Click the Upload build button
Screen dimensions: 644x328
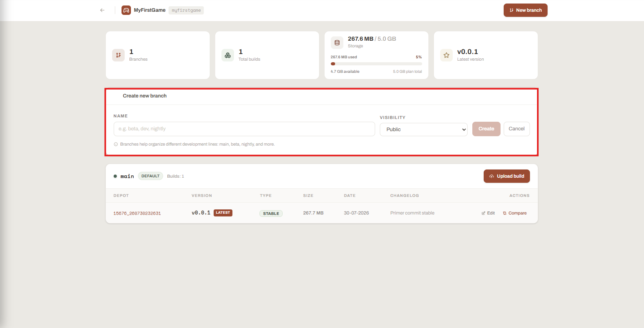pyautogui.click(x=507, y=176)
